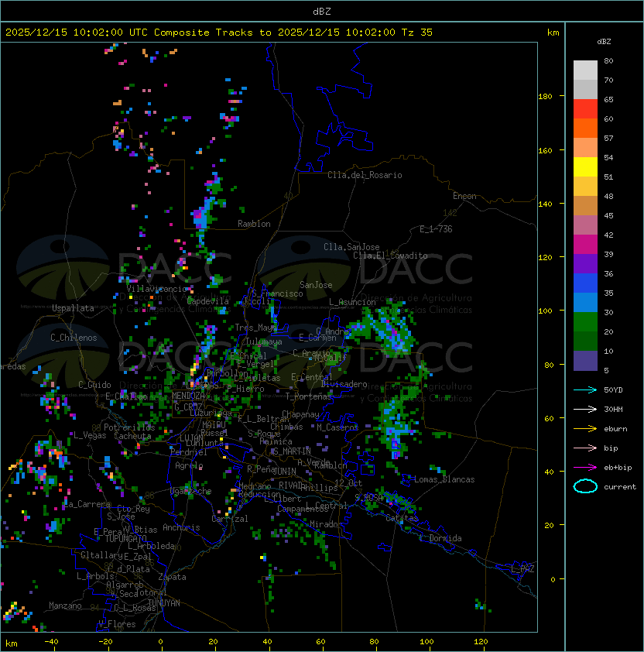Click the Carrizal label
The width and height of the screenshot is (644, 652).
230,519
